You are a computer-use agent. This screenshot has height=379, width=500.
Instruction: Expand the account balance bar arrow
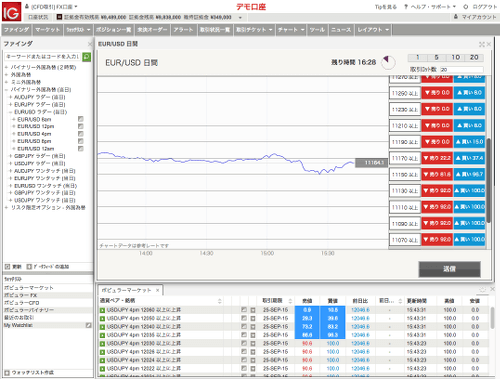pyautogui.click(x=240, y=17)
